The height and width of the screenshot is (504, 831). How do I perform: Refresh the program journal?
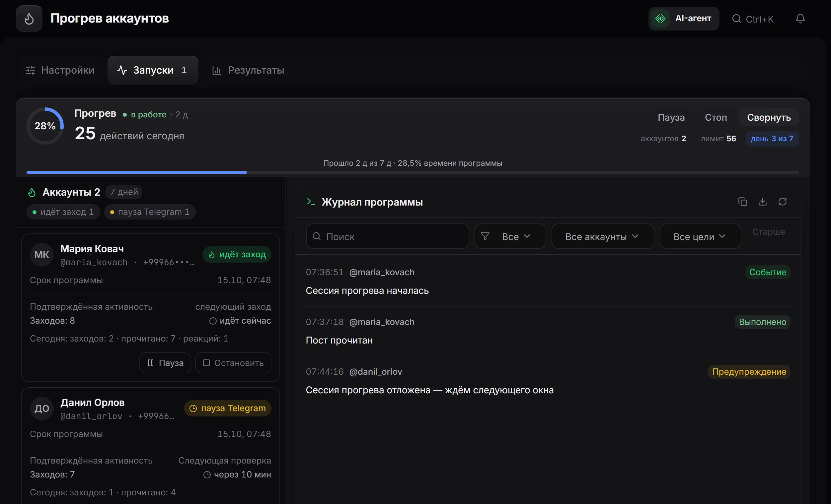tap(783, 202)
